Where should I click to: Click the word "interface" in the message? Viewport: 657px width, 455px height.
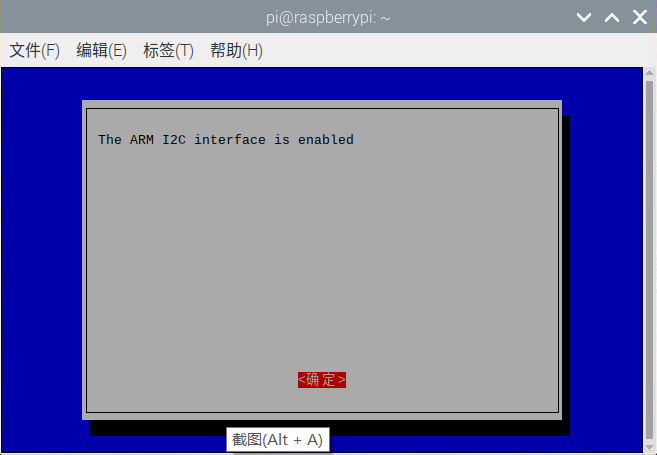(230, 140)
